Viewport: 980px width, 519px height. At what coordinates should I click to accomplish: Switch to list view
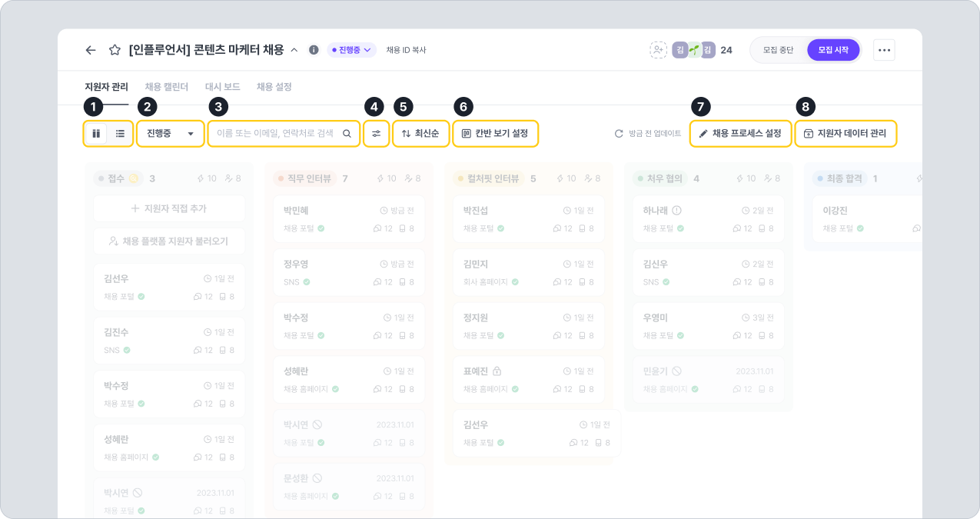point(120,134)
